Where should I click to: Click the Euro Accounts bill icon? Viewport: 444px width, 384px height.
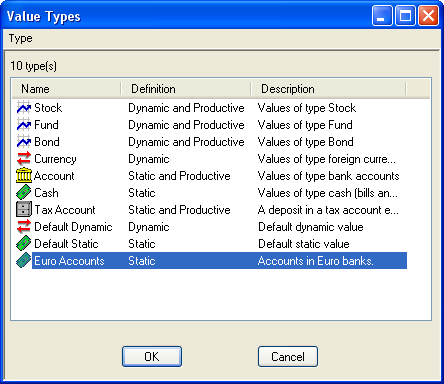pyautogui.click(x=24, y=261)
